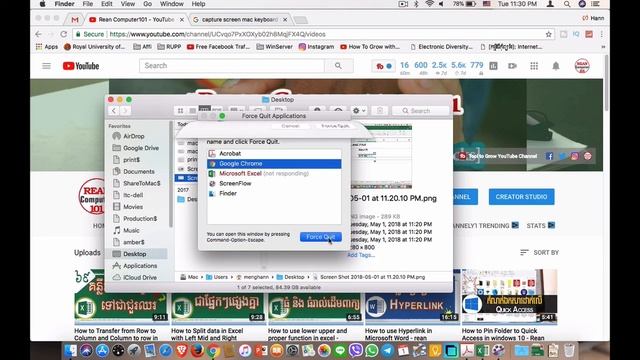Open the RUPP bookmark folder

169,47
